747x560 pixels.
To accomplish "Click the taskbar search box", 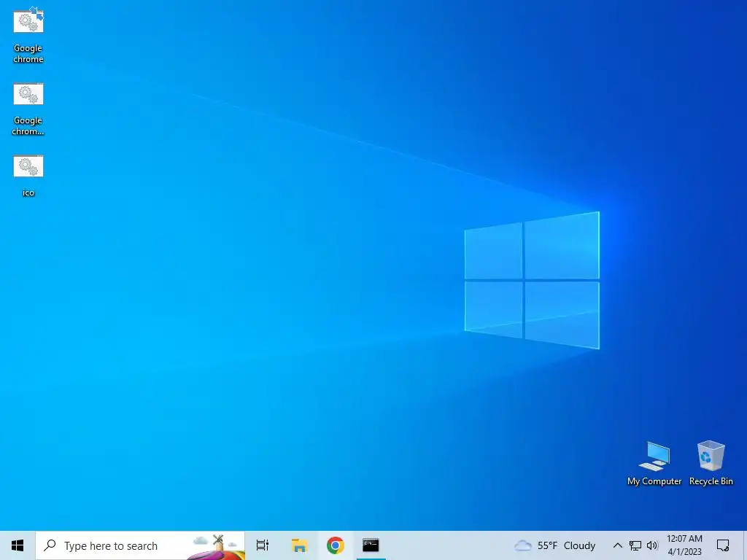I will click(140, 545).
